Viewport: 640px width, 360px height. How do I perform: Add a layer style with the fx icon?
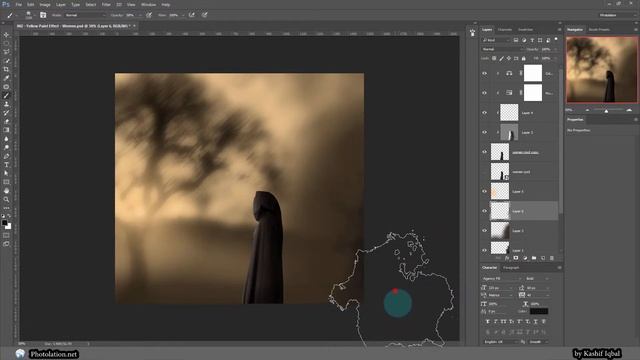507,258
